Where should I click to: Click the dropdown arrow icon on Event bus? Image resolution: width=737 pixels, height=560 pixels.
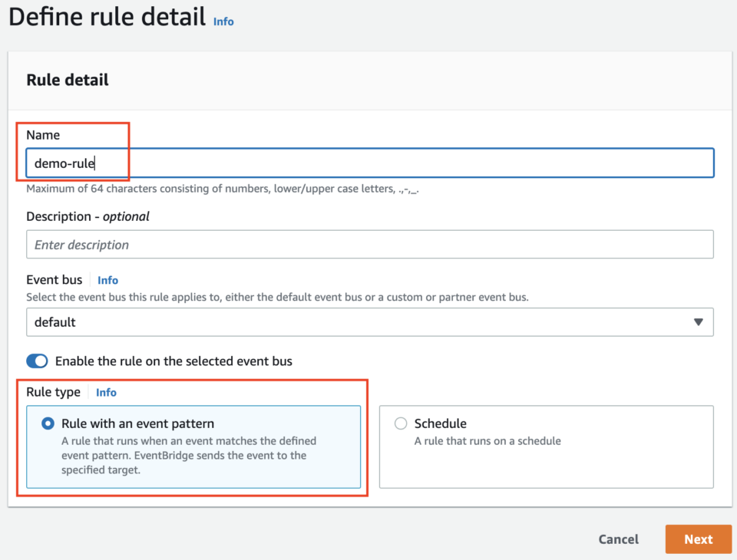(698, 322)
